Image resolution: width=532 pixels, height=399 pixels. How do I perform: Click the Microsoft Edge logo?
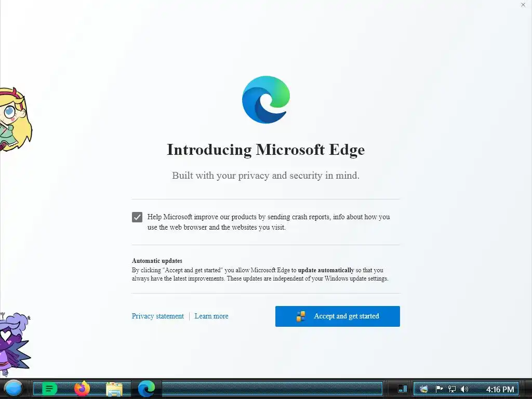click(x=266, y=100)
